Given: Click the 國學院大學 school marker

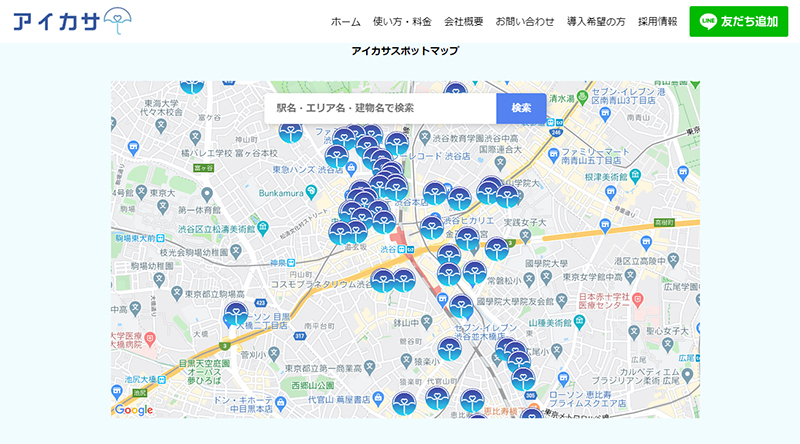Looking at the screenshot, I should [546, 277].
